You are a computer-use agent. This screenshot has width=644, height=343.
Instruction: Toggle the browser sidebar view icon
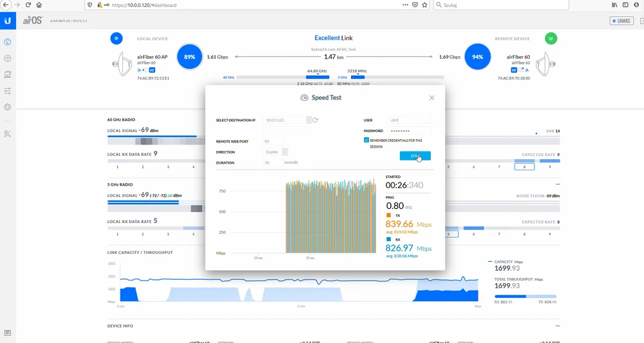tap(625, 5)
